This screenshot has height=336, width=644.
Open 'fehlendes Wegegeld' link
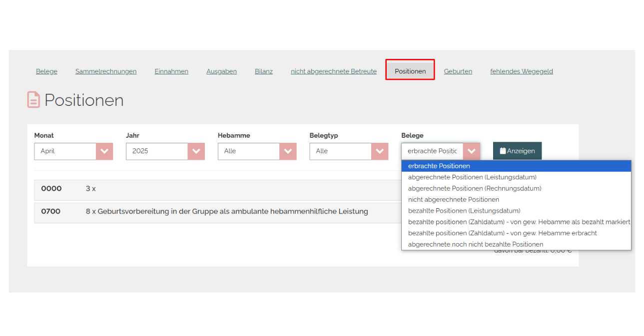521,71
